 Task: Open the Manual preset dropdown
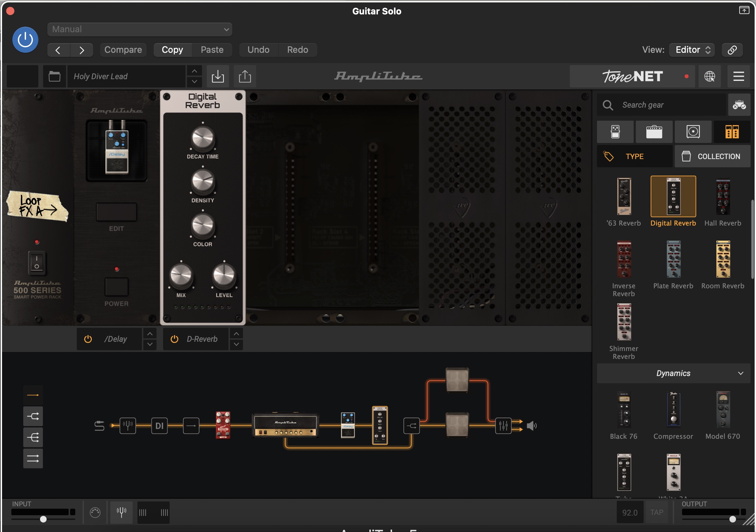[x=140, y=29]
